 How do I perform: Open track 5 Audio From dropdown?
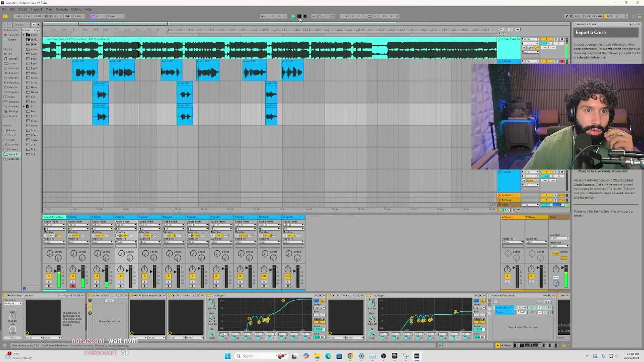[x=149, y=225]
